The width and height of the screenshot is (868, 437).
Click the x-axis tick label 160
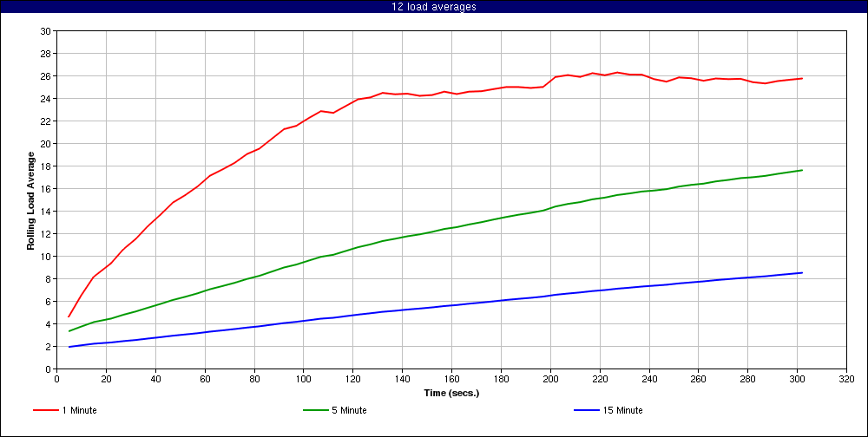451,379
